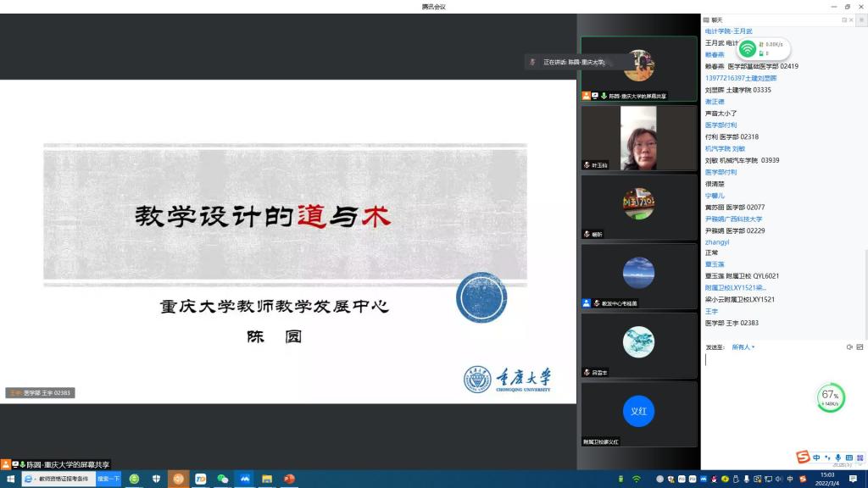
Task: Open the notification center icon
Action: coord(853,480)
